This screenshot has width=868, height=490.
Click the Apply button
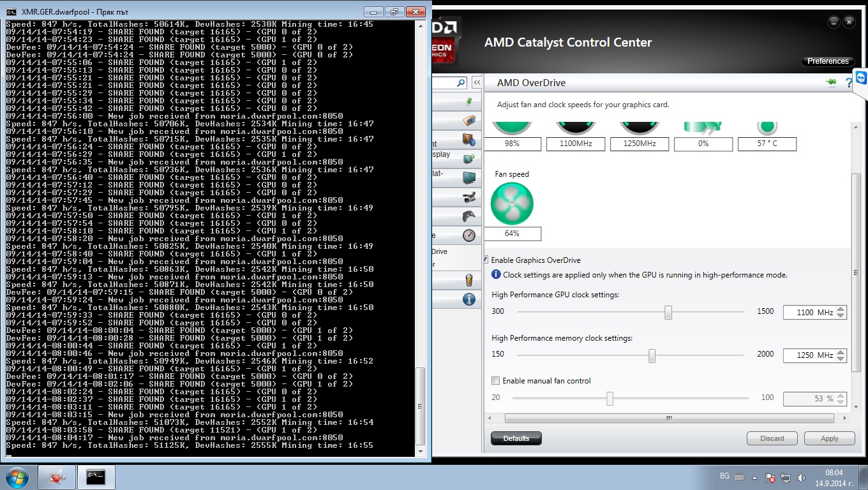pos(830,438)
